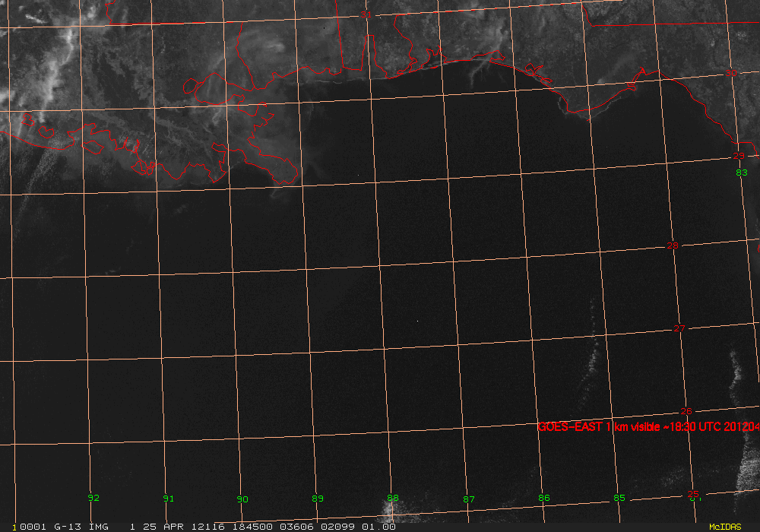Click the green longitude label 92

pos(93,498)
